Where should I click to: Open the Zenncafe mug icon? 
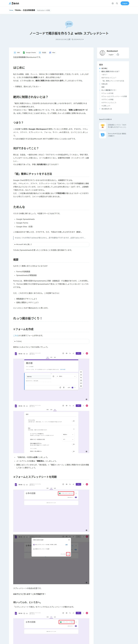[x=102, y=135]
